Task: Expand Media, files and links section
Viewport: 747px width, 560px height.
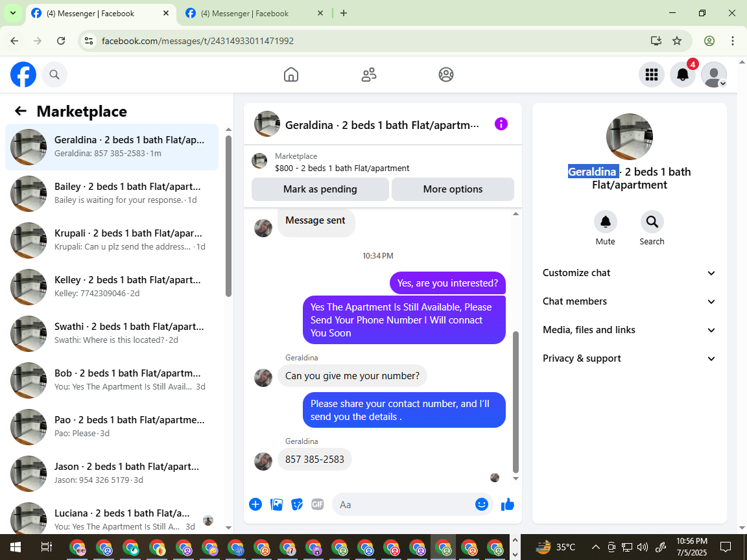Action: 630,330
